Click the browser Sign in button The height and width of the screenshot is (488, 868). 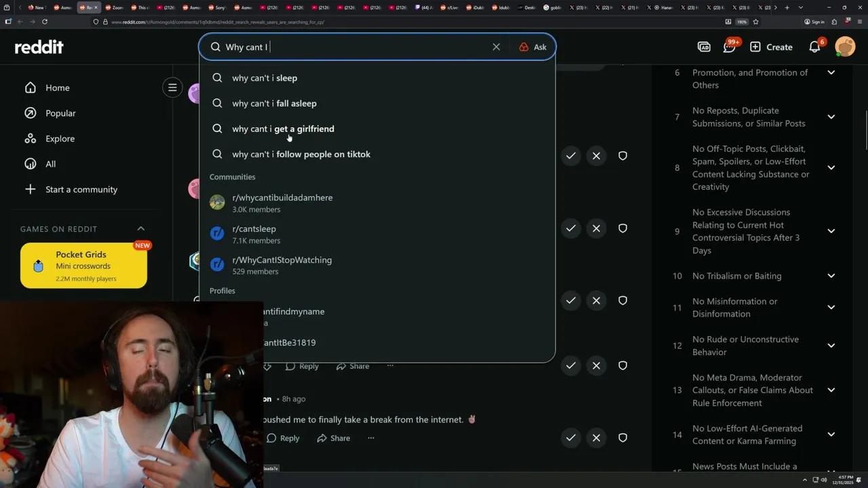pos(814,22)
